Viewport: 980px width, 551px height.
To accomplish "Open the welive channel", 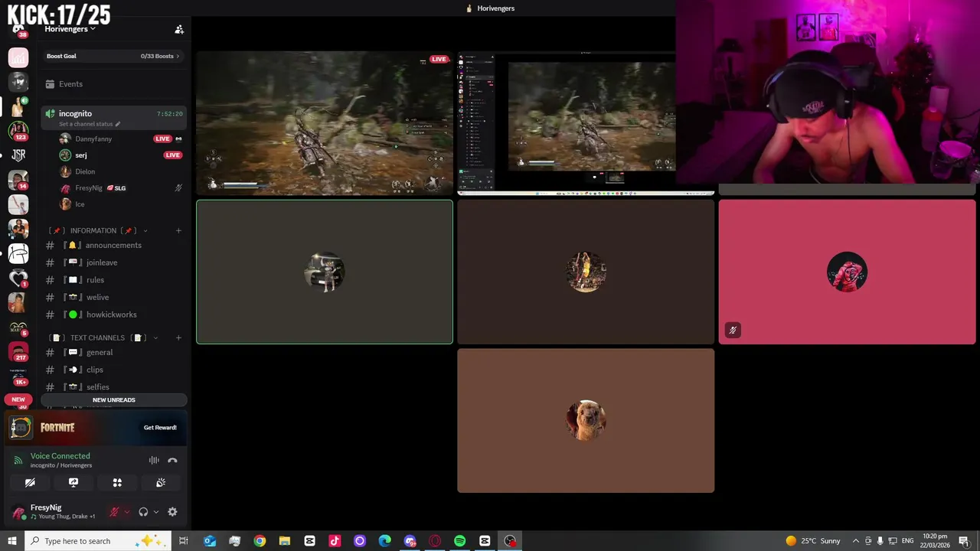I will pos(113,297).
